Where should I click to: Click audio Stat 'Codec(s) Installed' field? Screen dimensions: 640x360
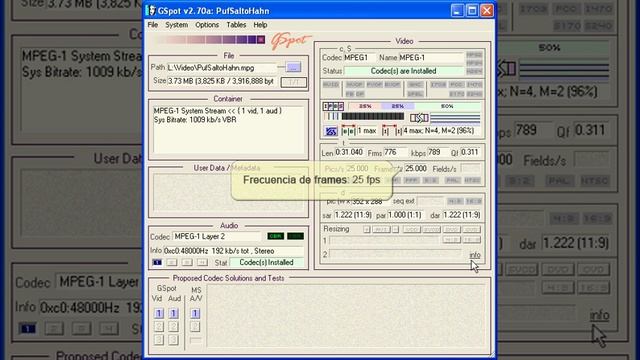coord(267,262)
